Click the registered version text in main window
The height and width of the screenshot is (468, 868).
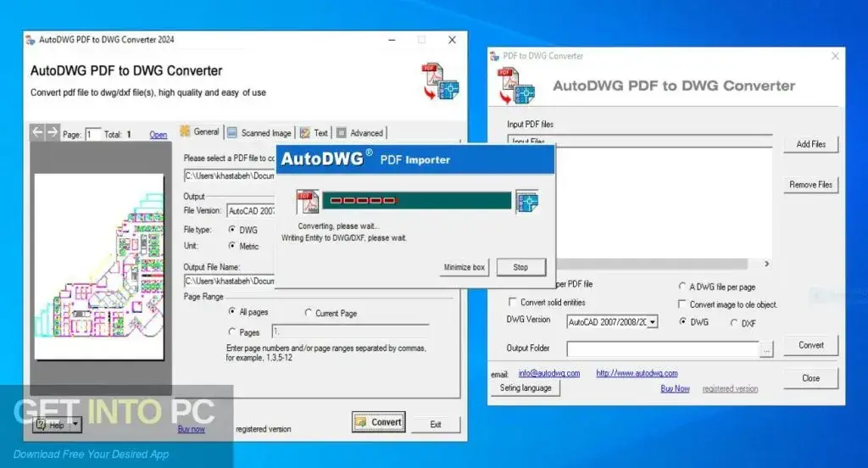click(263, 429)
